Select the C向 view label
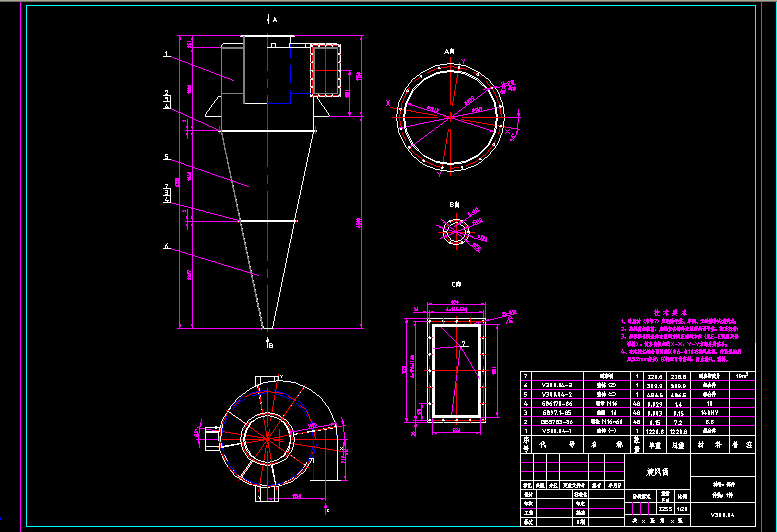777x532 pixels. [454, 284]
